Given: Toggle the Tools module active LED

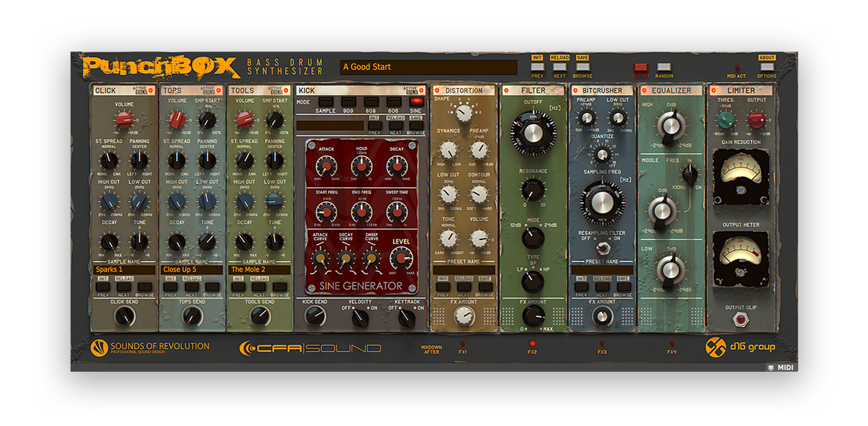Looking at the screenshot, I should point(287,90).
